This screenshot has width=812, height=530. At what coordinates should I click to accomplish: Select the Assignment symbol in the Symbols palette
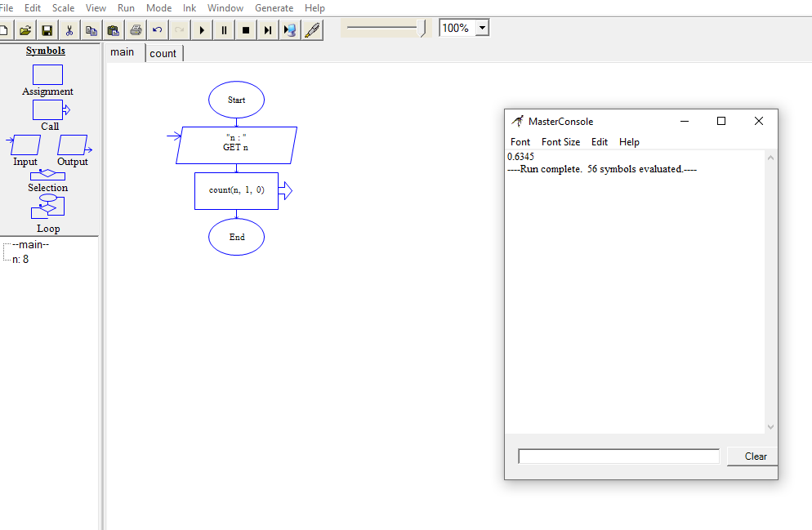[x=47, y=74]
